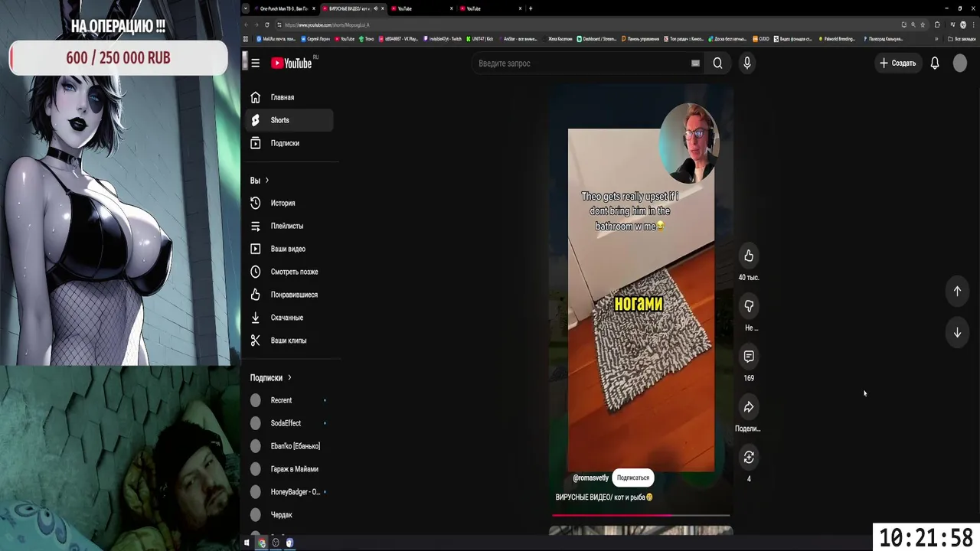Open the comments showing 169
This screenshot has width=980, height=551.
(x=749, y=357)
